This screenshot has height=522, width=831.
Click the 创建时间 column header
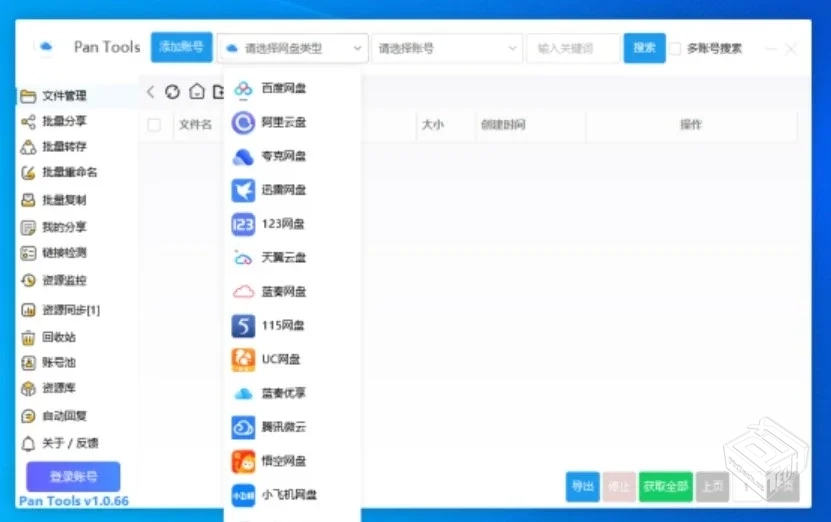(503, 125)
